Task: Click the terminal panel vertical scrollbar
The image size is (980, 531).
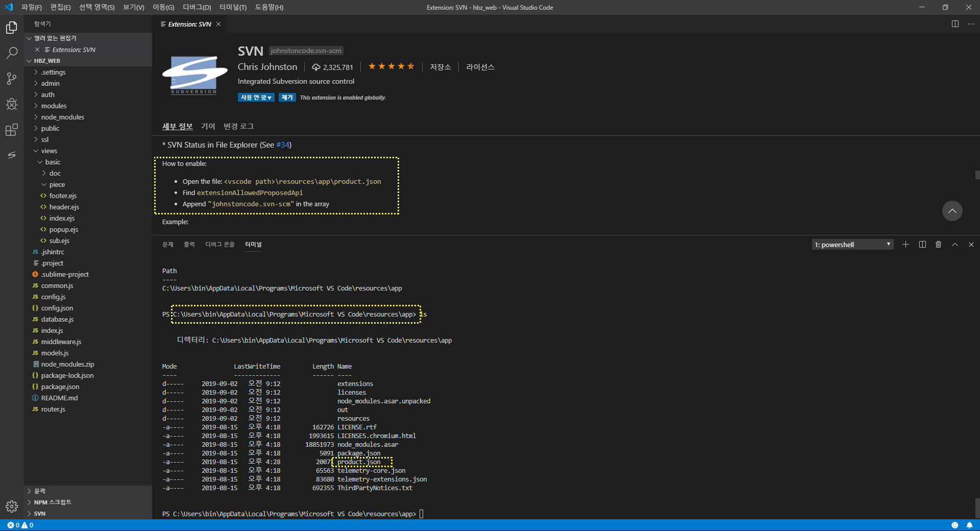Action: 977,508
